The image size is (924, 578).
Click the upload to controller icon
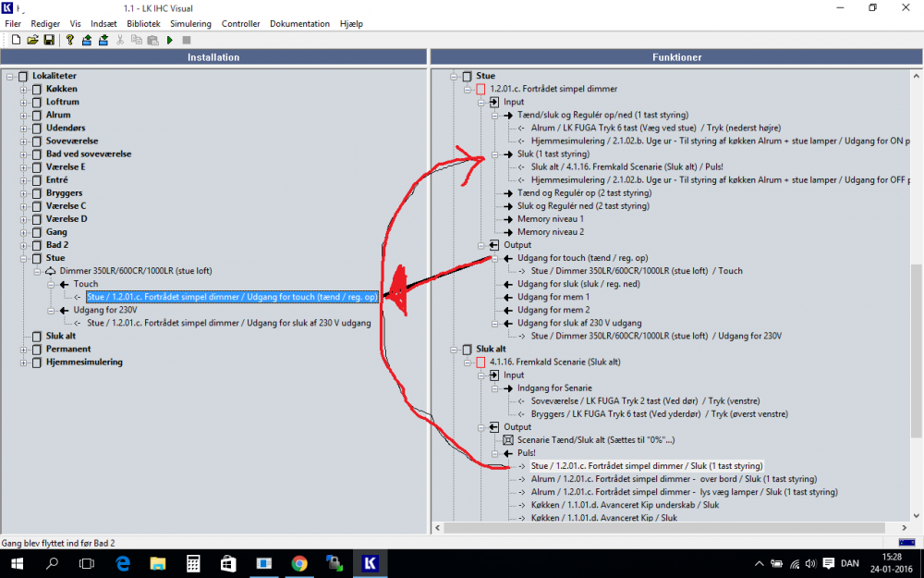click(87, 40)
